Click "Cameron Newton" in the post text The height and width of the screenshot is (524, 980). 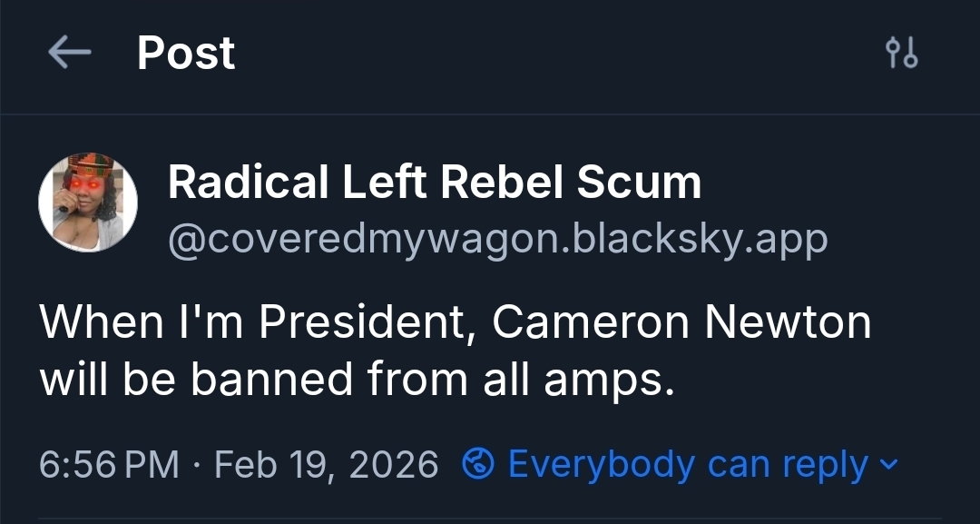point(681,322)
